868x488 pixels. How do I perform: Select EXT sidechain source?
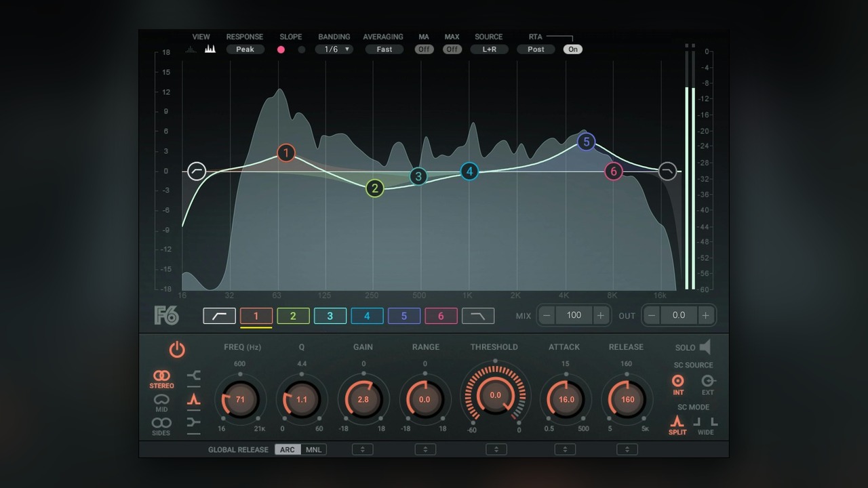(708, 384)
